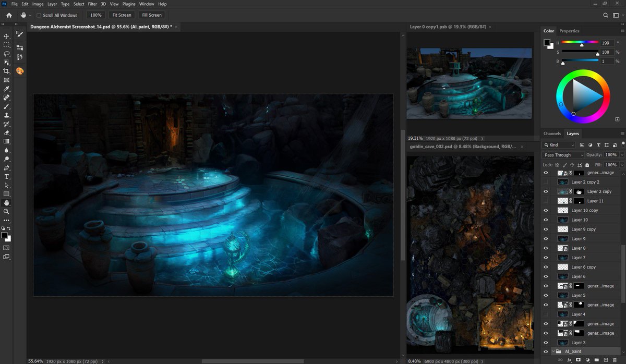Select the Horizontal Type tool
Viewport: 626px width, 364px height.
point(7,177)
